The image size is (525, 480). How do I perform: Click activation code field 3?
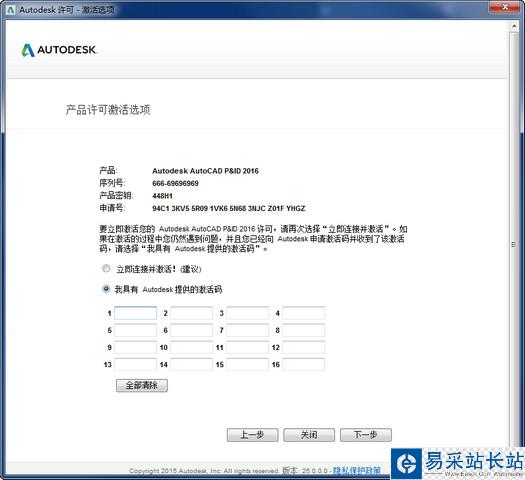[247, 313]
